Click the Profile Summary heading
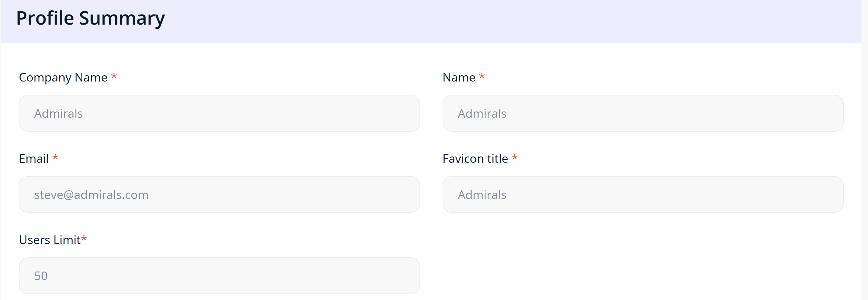868x300 pixels. (x=90, y=18)
